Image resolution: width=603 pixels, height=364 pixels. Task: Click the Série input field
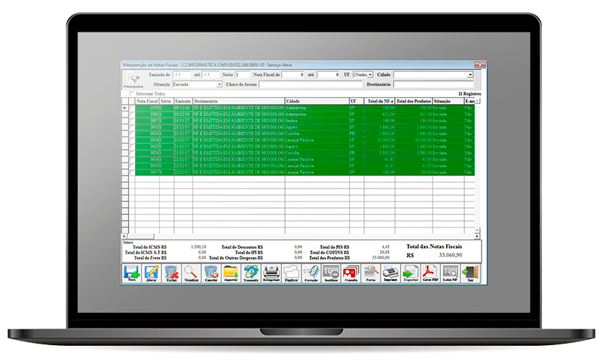click(241, 75)
